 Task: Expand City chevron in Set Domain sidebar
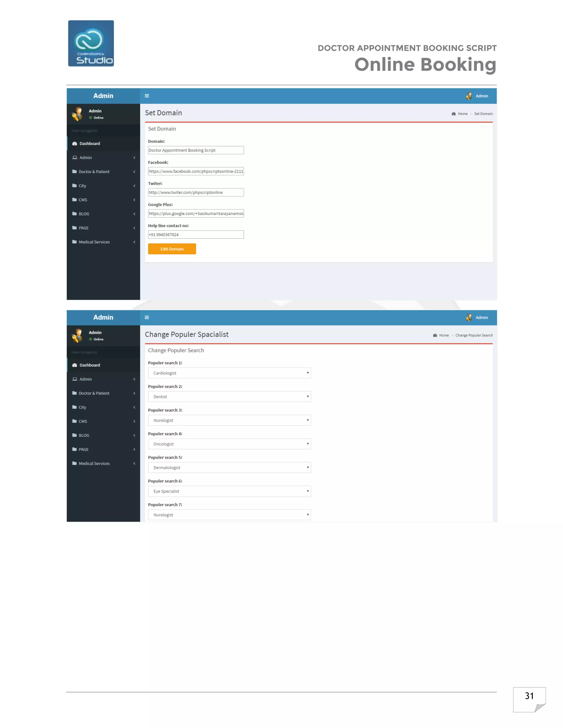click(134, 186)
